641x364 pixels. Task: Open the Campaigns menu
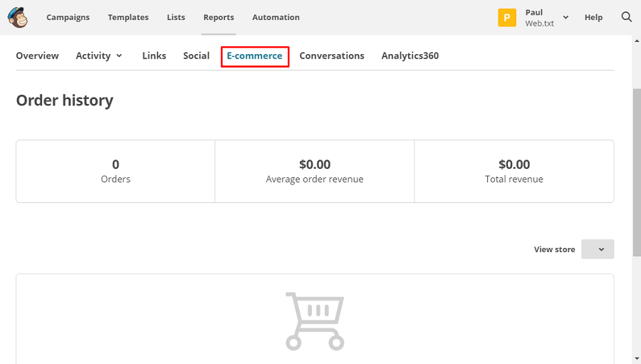[x=68, y=17]
